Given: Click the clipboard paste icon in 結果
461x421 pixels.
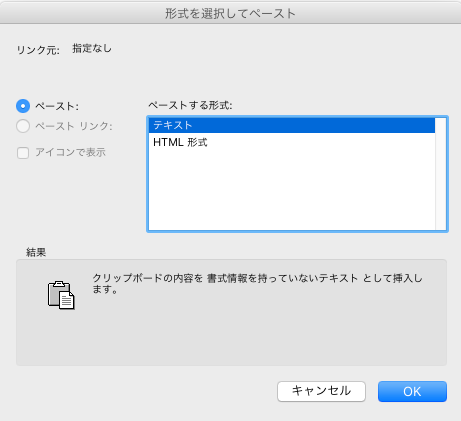Looking at the screenshot, I should tap(61, 295).
